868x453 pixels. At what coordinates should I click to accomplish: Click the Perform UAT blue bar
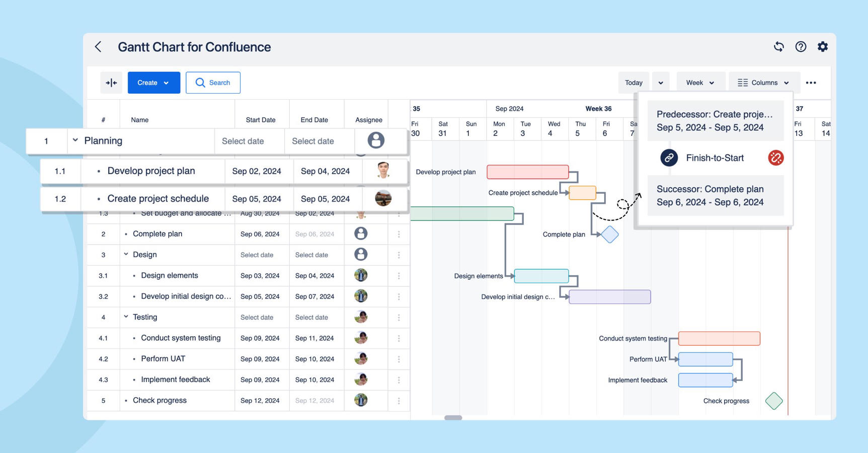[705, 359]
